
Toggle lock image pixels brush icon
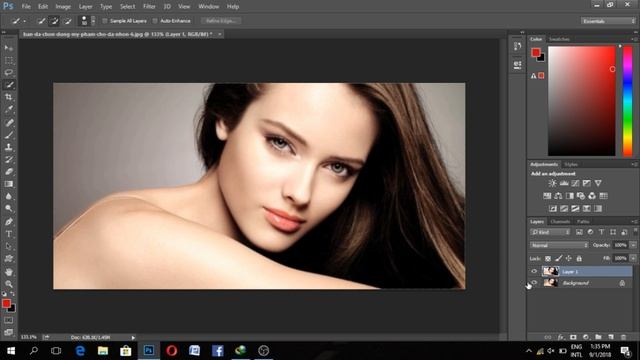click(558, 258)
